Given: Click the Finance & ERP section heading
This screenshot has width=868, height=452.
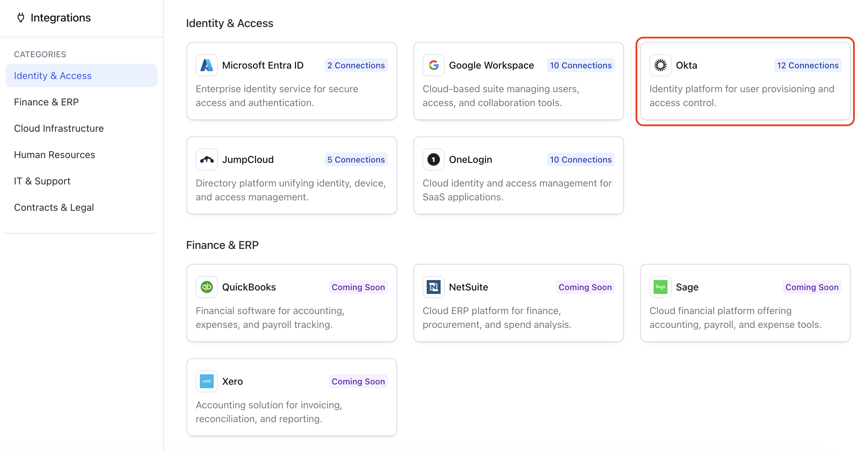Looking at the screenshot, I should click(222, 245).
